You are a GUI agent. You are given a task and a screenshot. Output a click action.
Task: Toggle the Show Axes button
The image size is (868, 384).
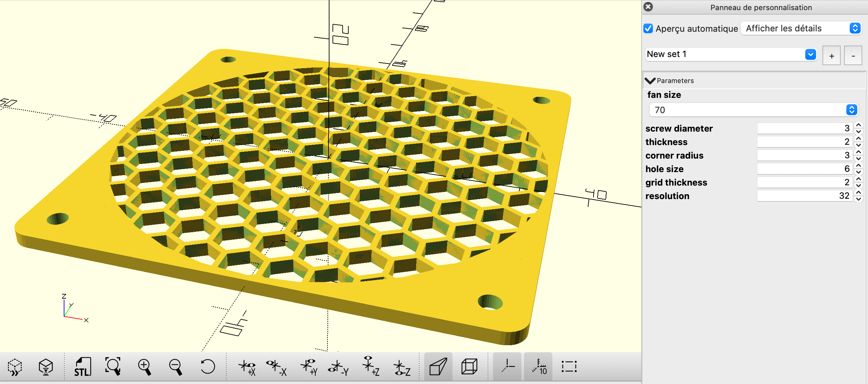[x=507, y=367]
